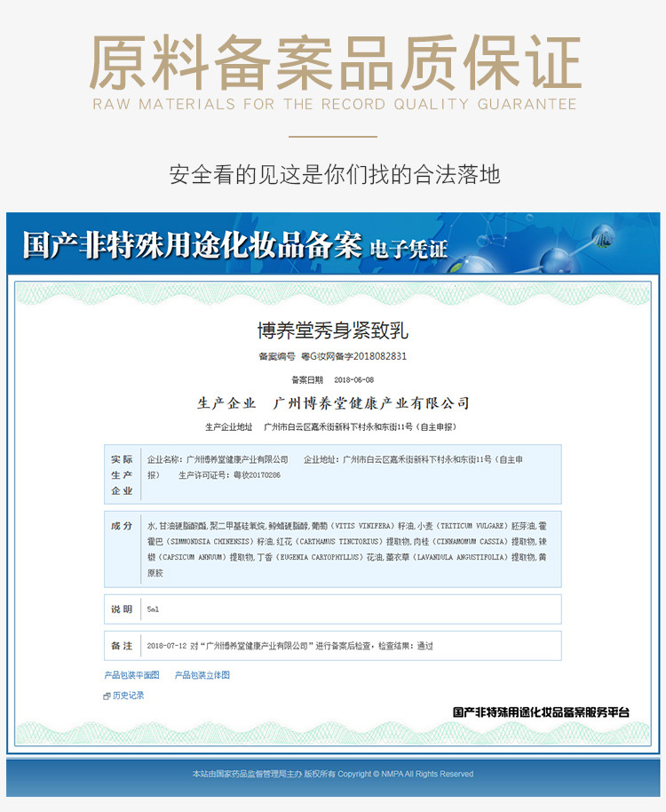666x812 pixels.
Task: Click the license number 粤妆20170286
Action: pos(257,475)
